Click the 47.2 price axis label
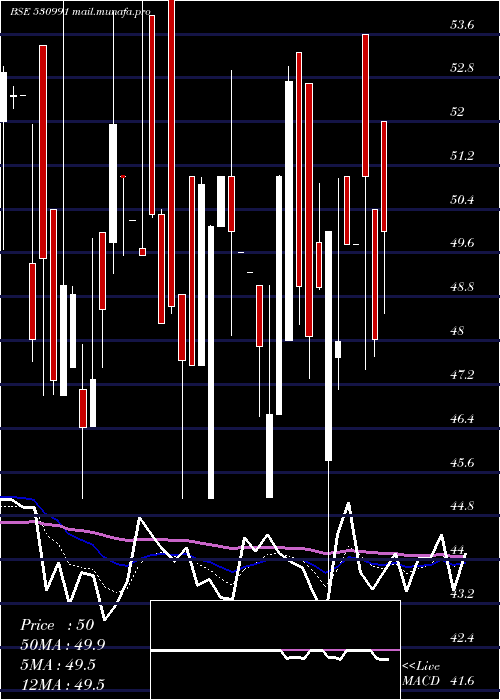 (x=462, y=375)
